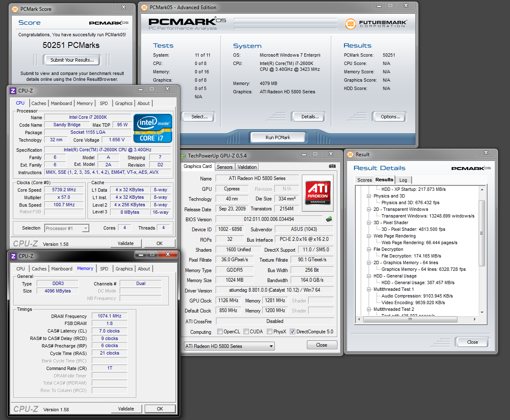The image size is (510, 420).
Task: Click the Submit Your Results button
Action: (x=72, y=60)
